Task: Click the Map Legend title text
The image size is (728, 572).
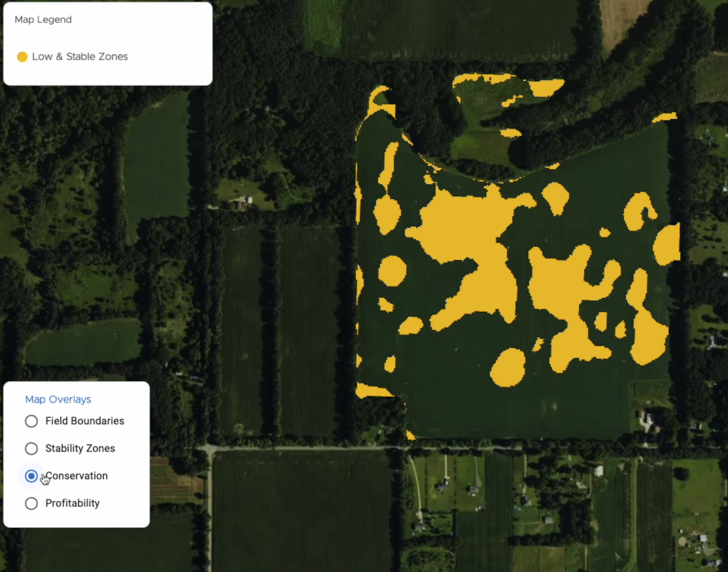Action: [43, 19]
